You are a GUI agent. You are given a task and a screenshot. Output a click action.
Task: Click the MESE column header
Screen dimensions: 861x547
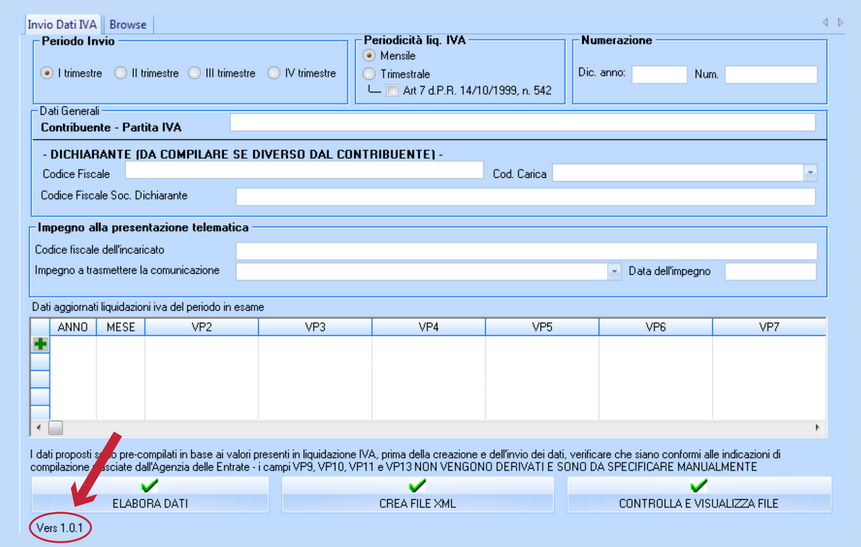click(x=121, y=327)
